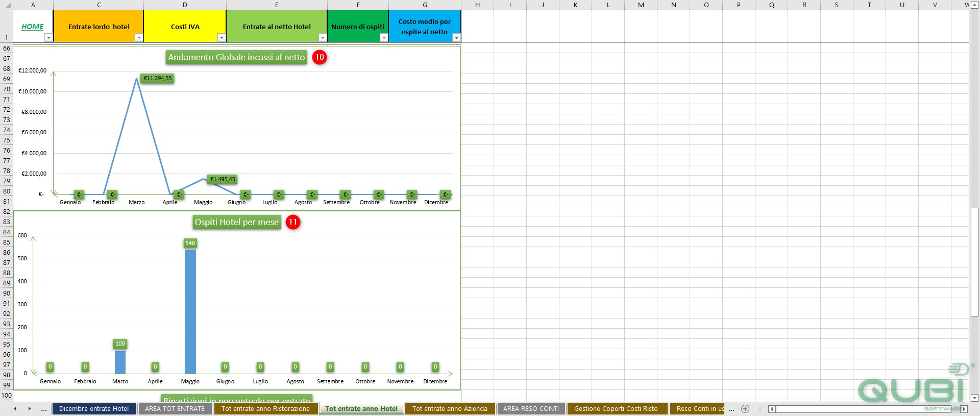Open the Entrate lordo hotel filter dropdown
980x416 pixels.
[x=139, y=37]
